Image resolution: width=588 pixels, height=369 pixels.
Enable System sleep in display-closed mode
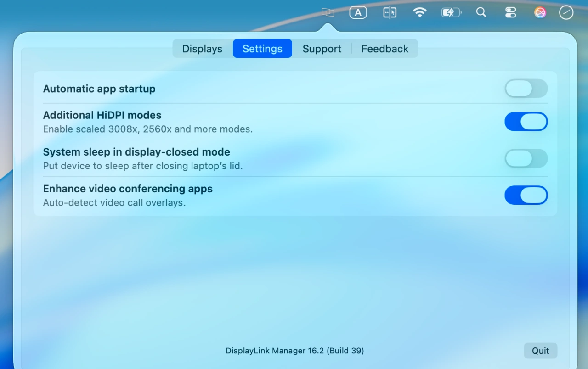tap(526, 158)
